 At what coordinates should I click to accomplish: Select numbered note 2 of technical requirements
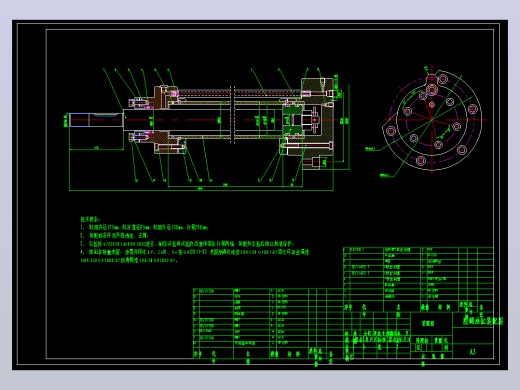(114, 235)
